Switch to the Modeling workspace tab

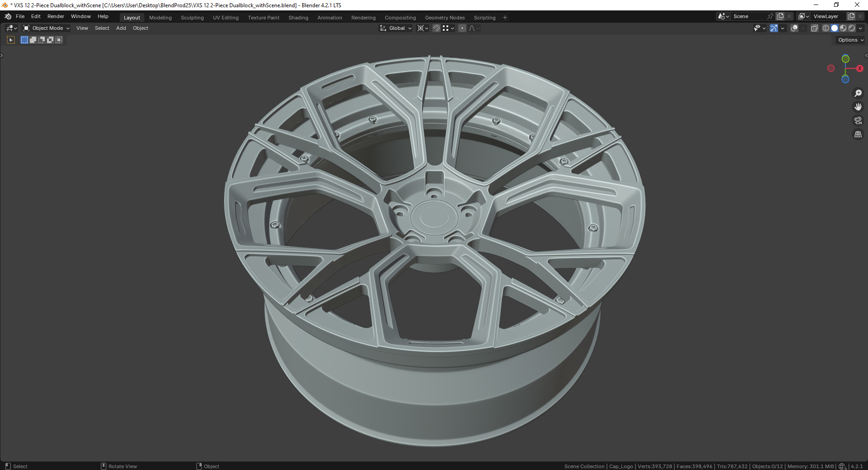(161, 18)
